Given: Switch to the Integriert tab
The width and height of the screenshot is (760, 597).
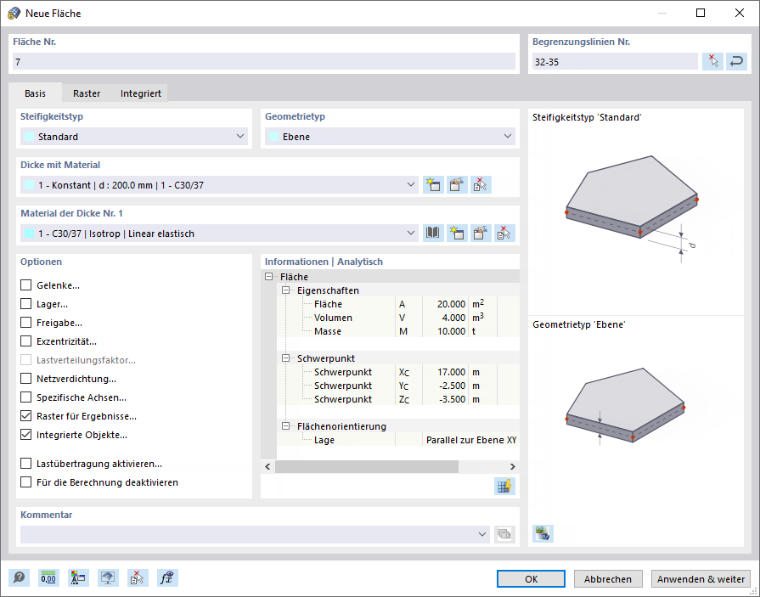Looking at the screenshot, I should point(141,93).
